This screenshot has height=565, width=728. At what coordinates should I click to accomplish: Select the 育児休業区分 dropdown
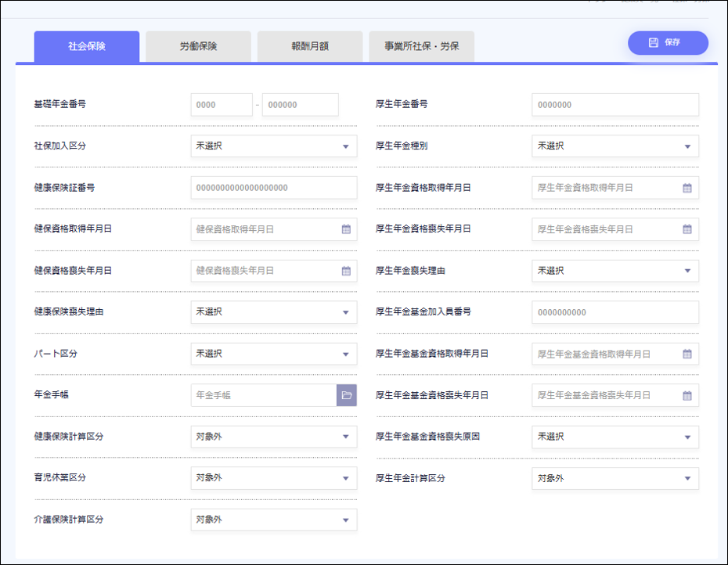tap(273, 478)
